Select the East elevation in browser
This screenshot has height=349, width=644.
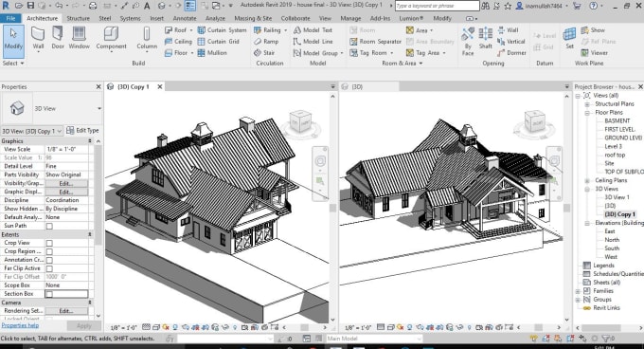[x=610, y=231]
